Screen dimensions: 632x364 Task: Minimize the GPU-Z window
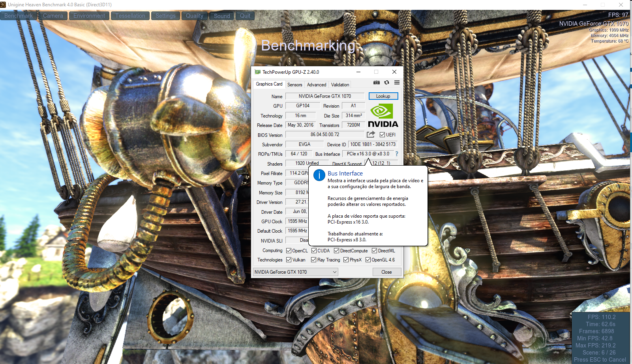358,72
